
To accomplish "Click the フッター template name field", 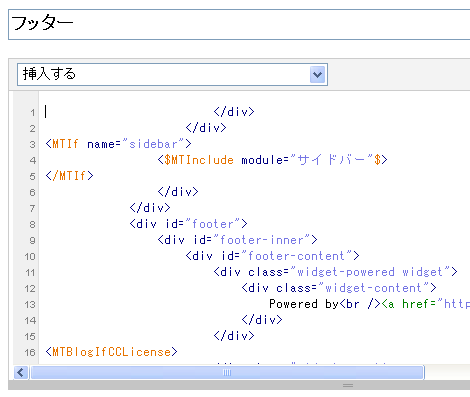I will tap(239, 24).
